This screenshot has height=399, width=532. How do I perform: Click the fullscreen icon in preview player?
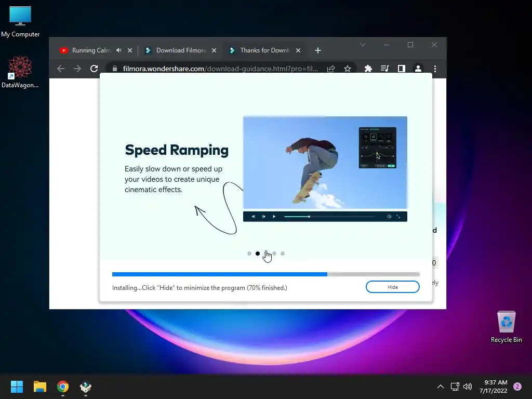(x=398, y=217)
